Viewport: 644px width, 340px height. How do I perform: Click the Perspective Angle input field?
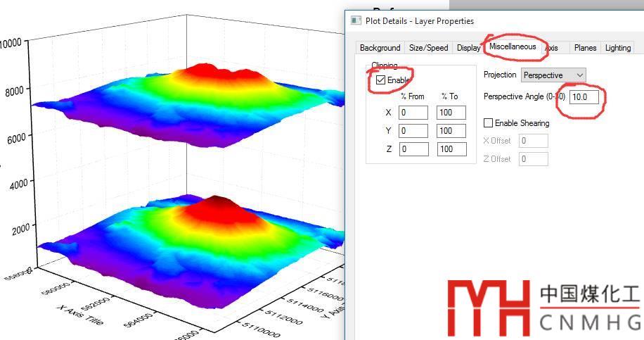(584, 96)
